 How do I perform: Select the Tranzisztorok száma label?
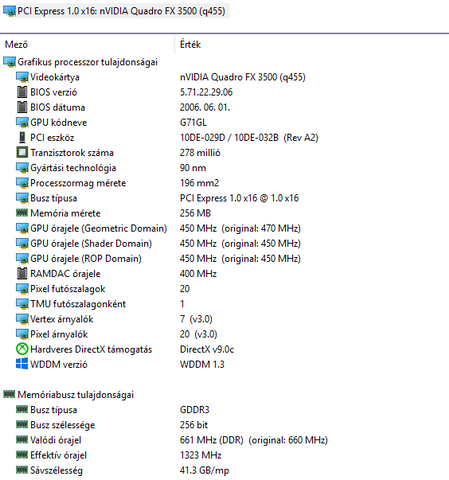click(x=72, y=153)
